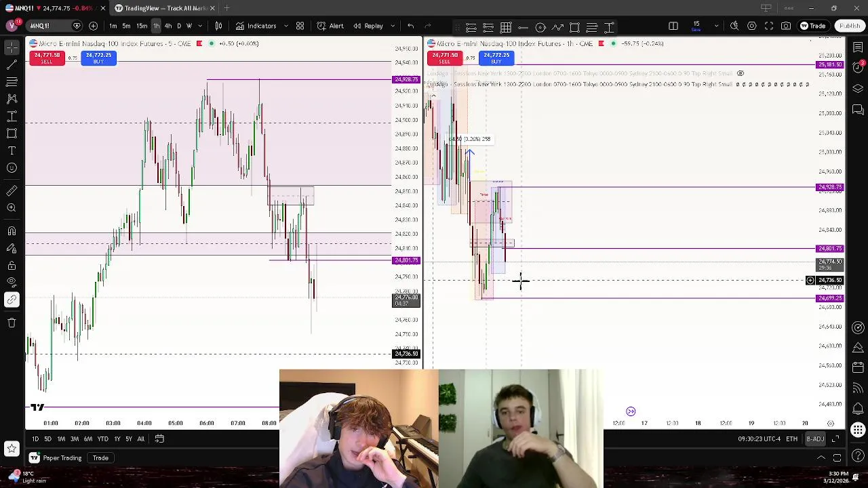Select the YTD date range
The image size is (868, 488).
(102, 439)
